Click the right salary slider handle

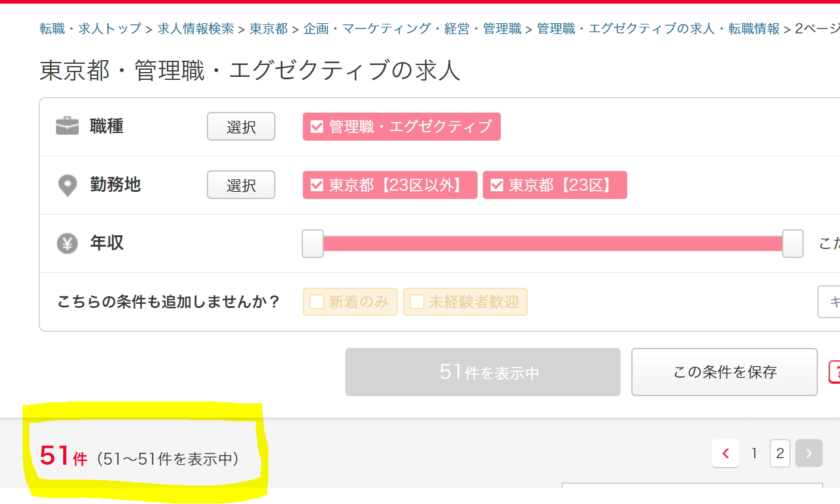[793, 244]
